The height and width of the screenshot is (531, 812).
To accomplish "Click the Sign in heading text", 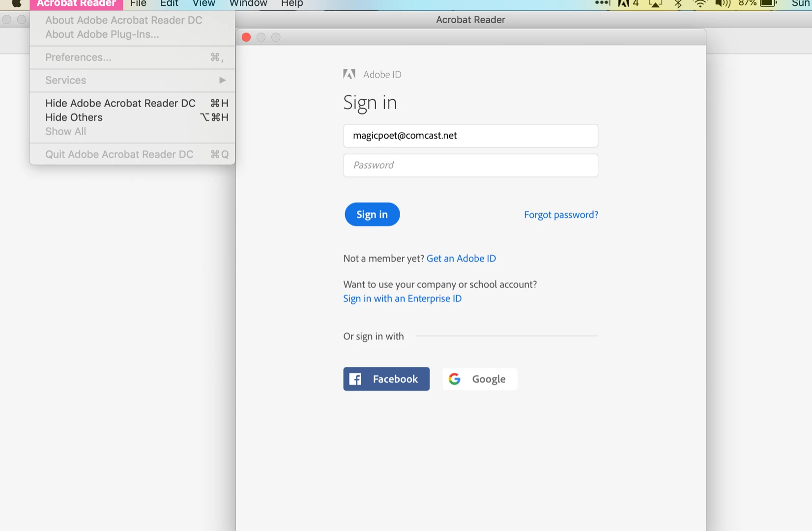I will [370, 103].
